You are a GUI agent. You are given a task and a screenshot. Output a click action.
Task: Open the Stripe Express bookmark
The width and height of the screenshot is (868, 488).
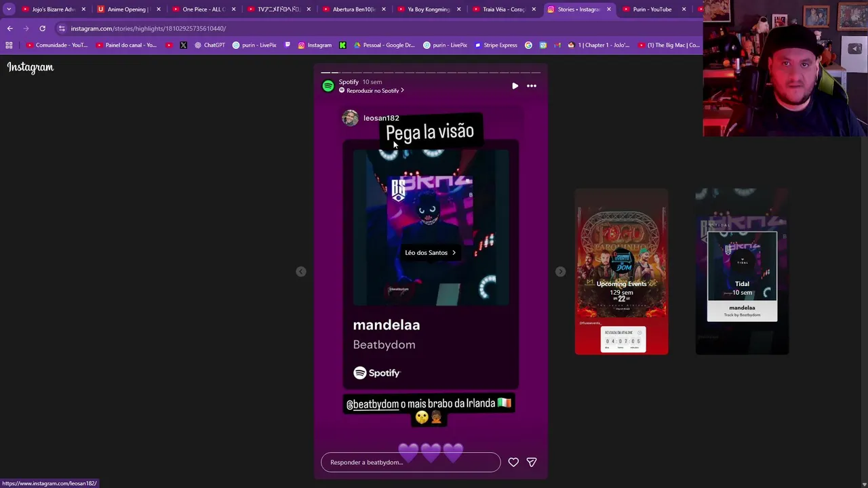[x=496, y=45]
